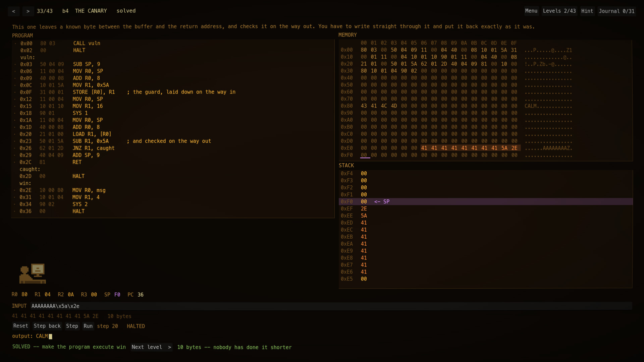Open the Journal 0/31
This screenshot has width=644, height=362.
click(x=616, y=11)
